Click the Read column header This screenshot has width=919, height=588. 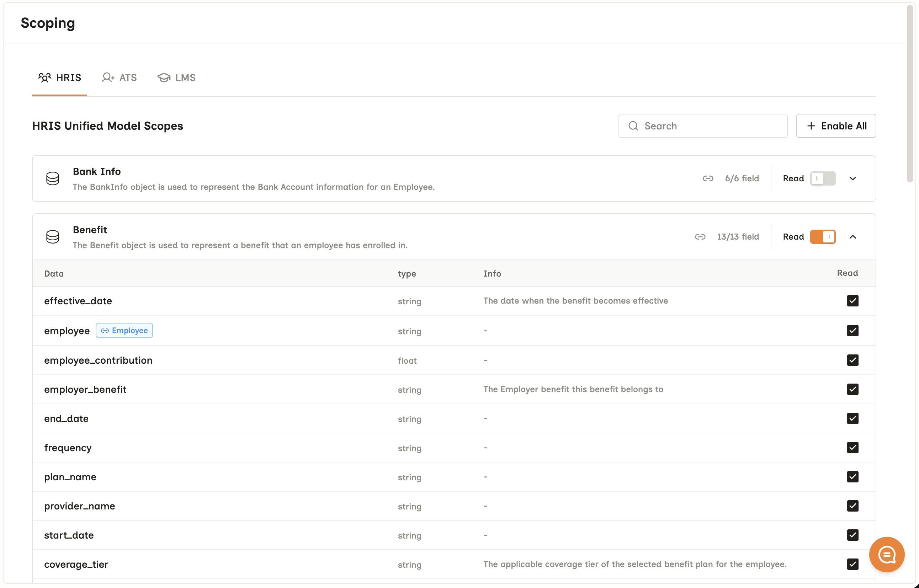(847, 273)
